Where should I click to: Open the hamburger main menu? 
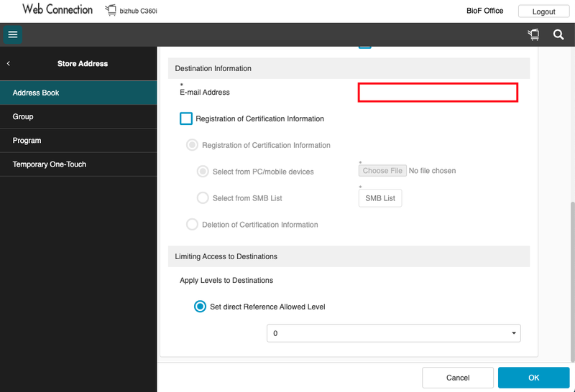[x=13, y=34]
